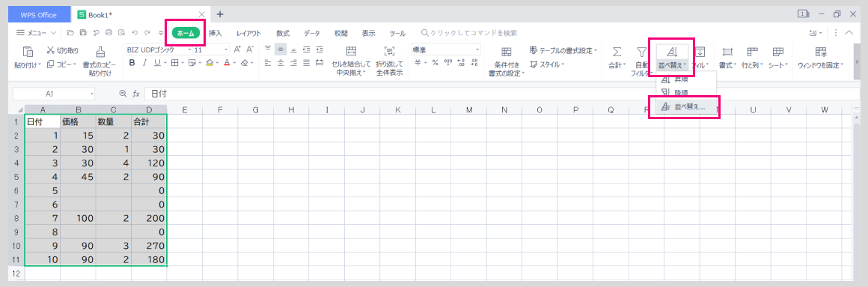Switch to the Layout (レイアウト) tab
Image resolution: width=868 pixels, height=287 pixels.
[249, 33]
